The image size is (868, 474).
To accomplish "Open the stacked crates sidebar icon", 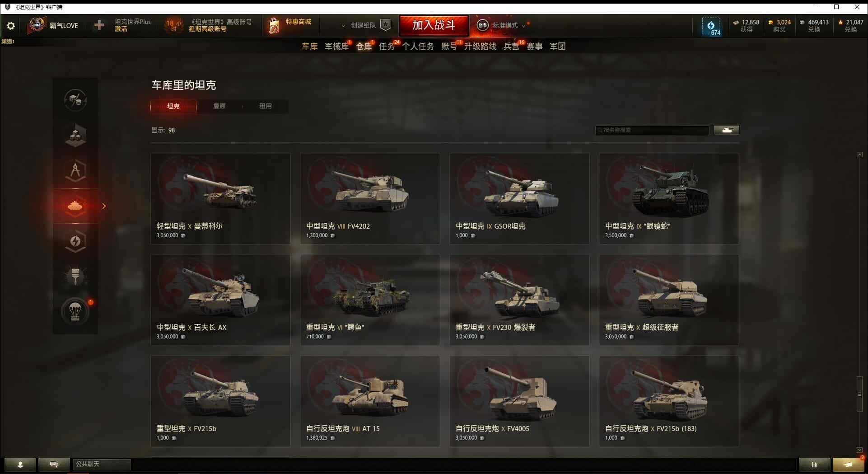I will 75,135.
